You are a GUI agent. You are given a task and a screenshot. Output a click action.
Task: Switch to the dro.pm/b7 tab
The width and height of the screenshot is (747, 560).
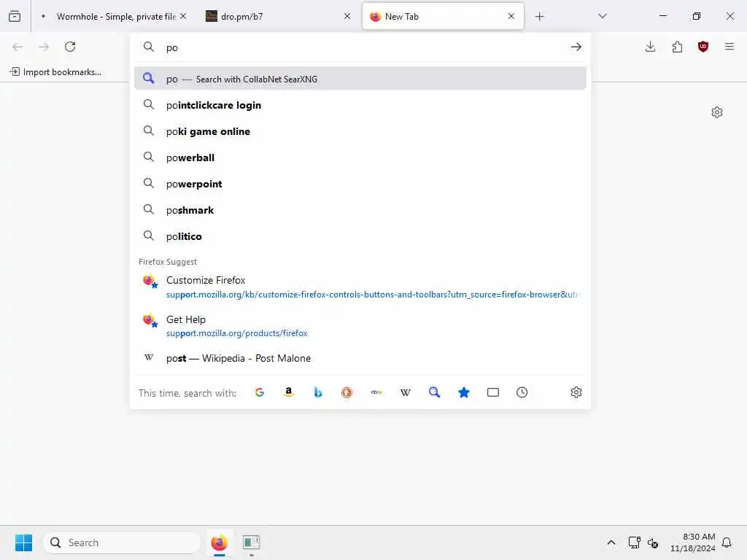tap(279, 16)
